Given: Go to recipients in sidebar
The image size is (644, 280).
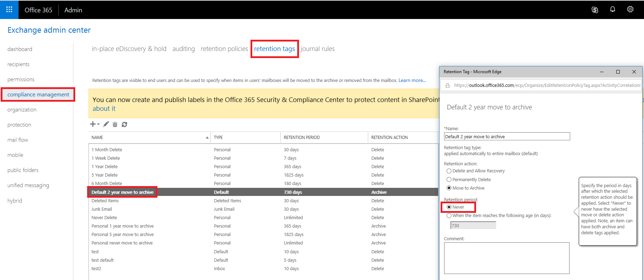Looking at the screenshot, I should [18, 64].
